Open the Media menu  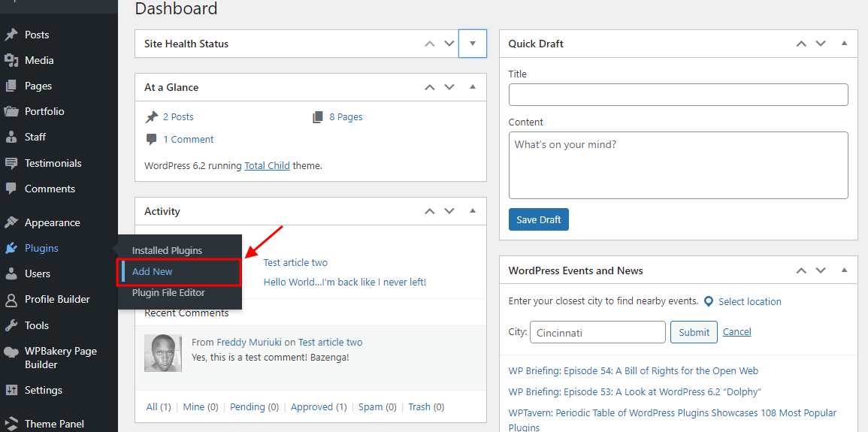pyautogui.click(x=39, y=60)
